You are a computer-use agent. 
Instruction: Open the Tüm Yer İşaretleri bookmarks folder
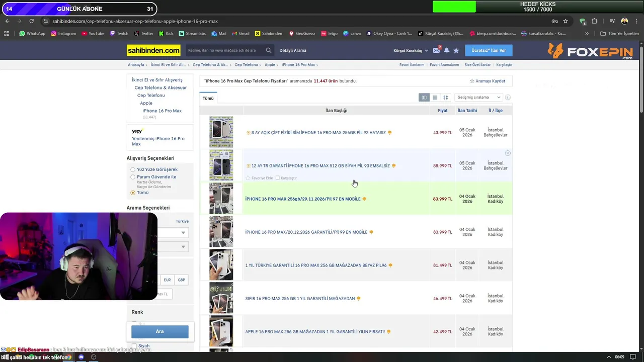click(620, 34)
